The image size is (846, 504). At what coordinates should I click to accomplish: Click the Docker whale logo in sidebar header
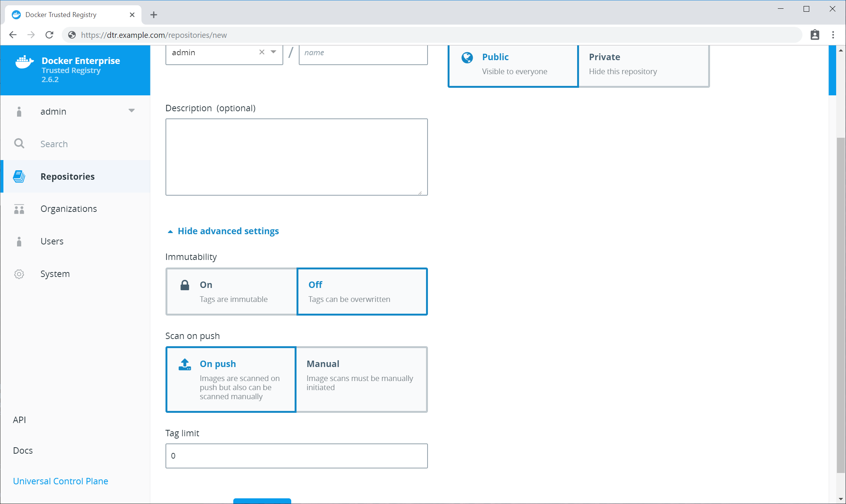point(24,62)
